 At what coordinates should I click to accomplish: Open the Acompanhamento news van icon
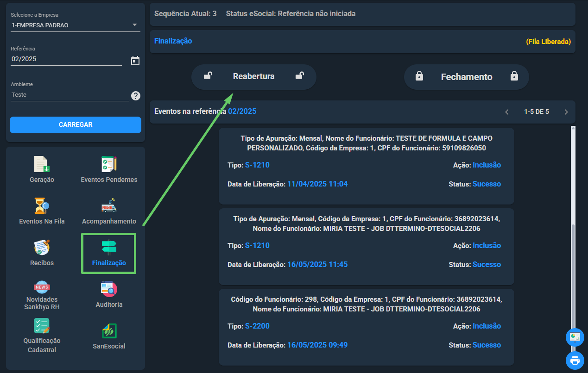tap(109, 206)
